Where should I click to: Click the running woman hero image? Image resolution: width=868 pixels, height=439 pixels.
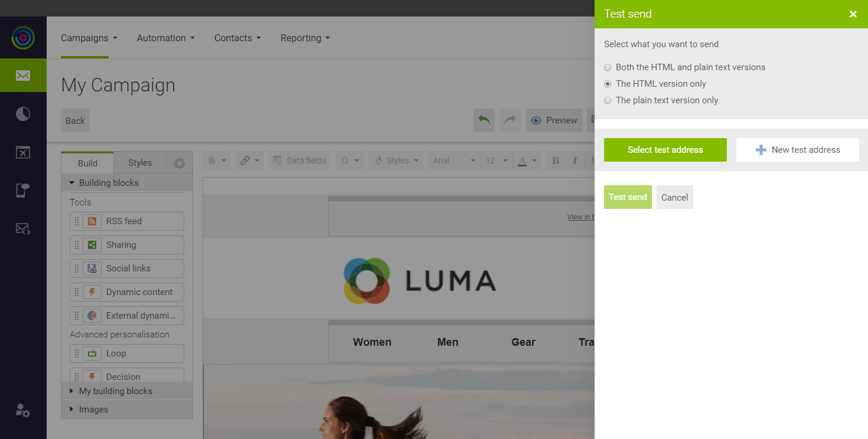point(399,402)
